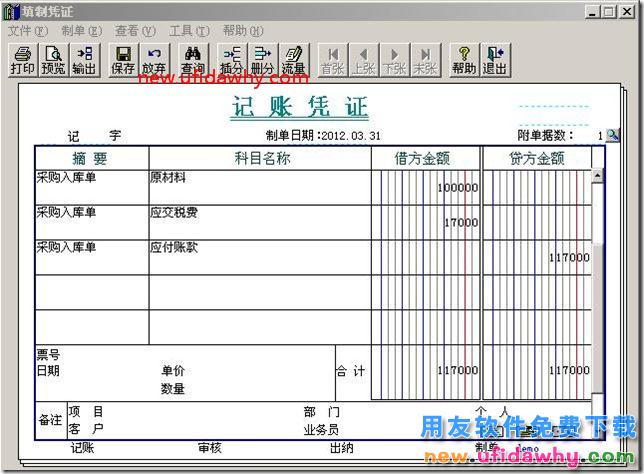This screenshot has height=474, width=644.
Task: Go to last voucher 末张
Action: click(x=425, y=60)
